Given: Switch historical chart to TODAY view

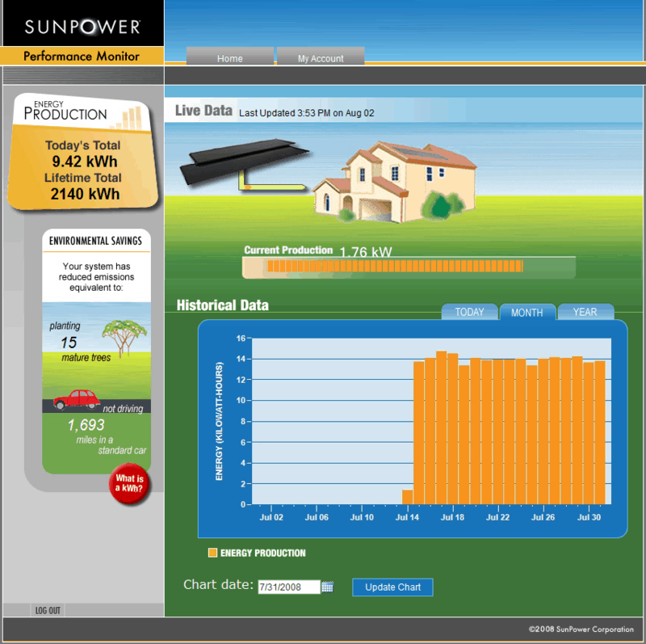Looking at the screenshot, I should pos(469,312).
